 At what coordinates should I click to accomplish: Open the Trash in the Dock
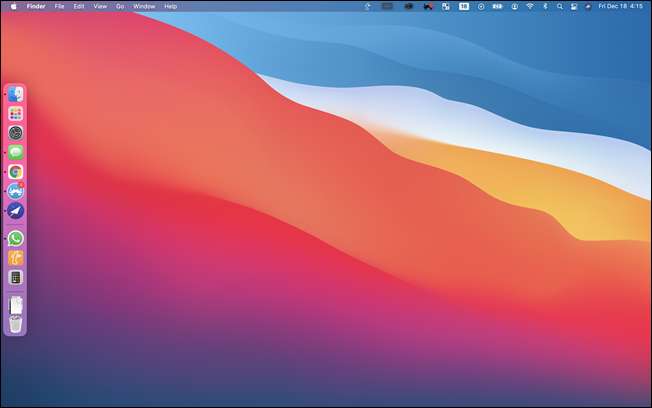(16, 323)
